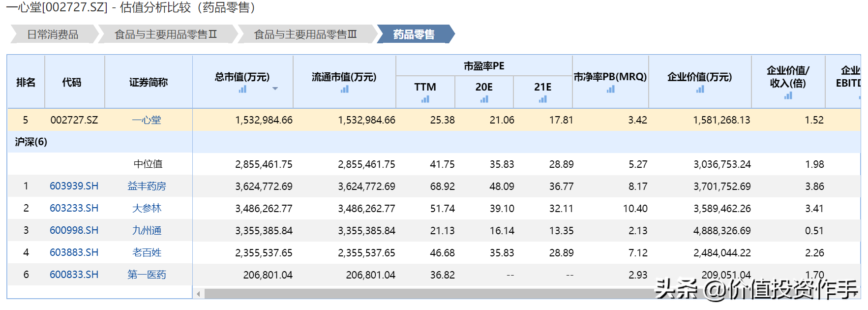868x310 pixels.
Task: Click code 002727.SZ in highlighted row
Action: [x=74, y=120]
